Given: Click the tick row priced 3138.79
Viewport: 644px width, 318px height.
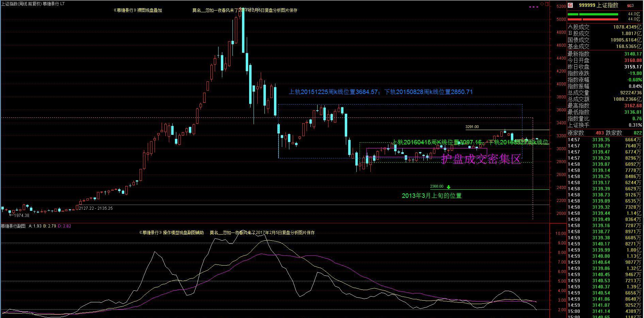Looking at the screenshot, I should (605, 146).
